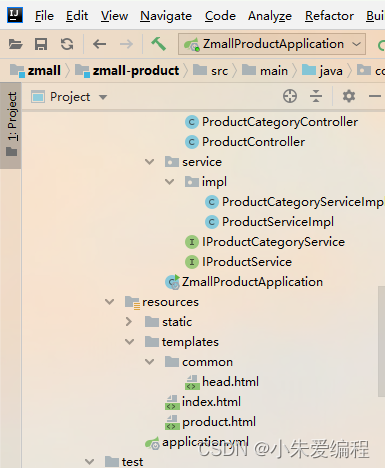
Task: Collapse the common folder
Action: click(149, 362)
